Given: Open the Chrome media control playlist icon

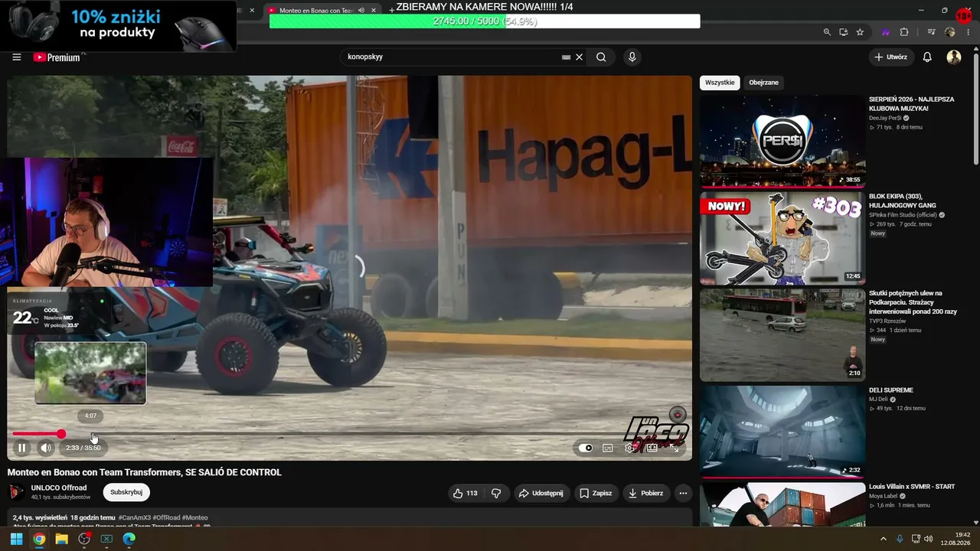Looking at the screenshot, I should 931,32.
